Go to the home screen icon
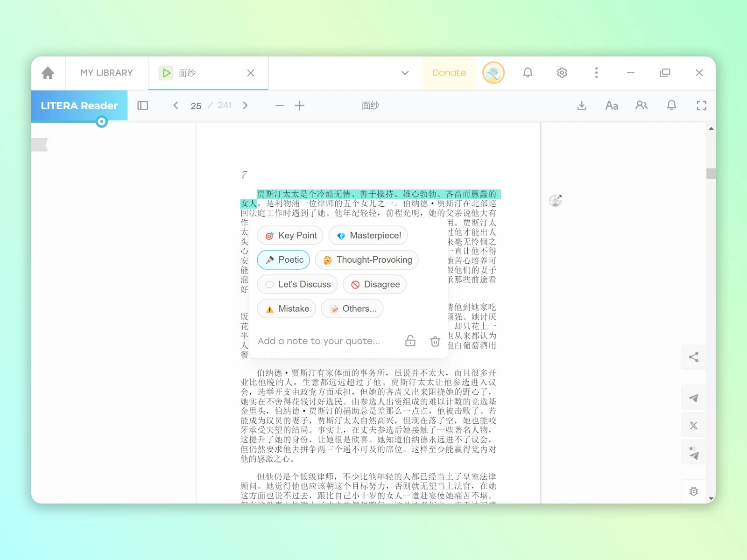This screenshot has width=747, height=560. click(x=48, y=73)
